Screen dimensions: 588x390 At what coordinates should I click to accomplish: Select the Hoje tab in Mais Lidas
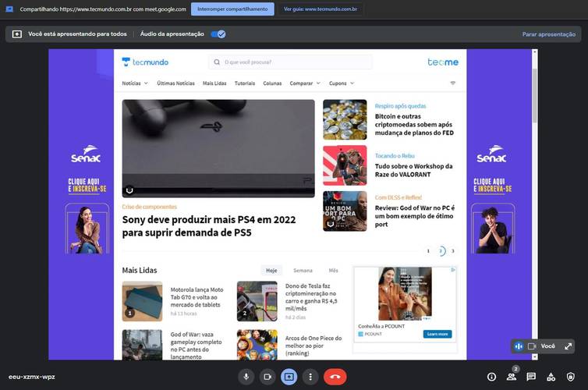(271, 271)
